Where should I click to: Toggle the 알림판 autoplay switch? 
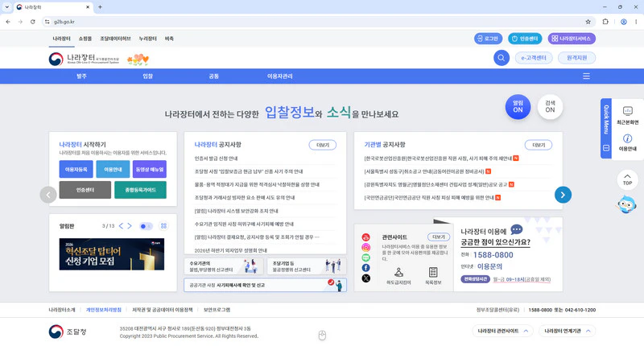click(146, 226)
